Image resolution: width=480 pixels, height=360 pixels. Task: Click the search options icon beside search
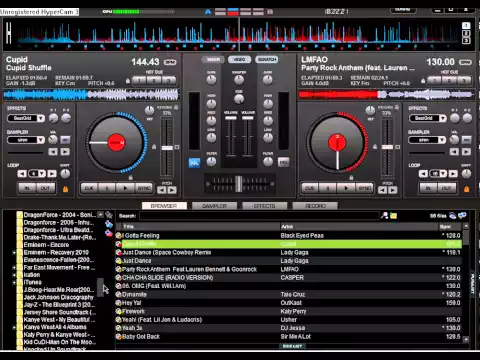tap(384, 216)
